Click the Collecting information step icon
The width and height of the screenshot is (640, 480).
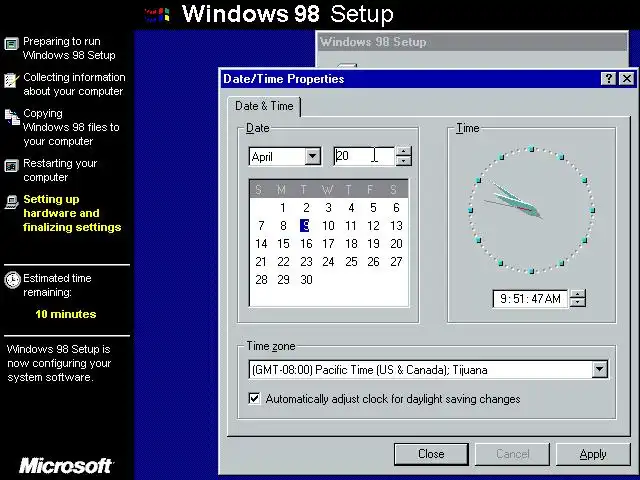11,80
